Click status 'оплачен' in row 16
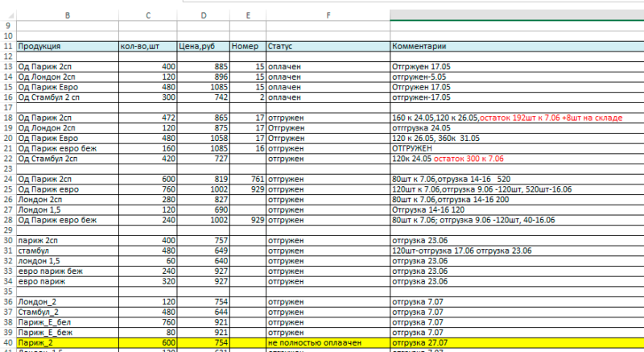The height and width of the screenshot is (352, 644). (328, 97)
